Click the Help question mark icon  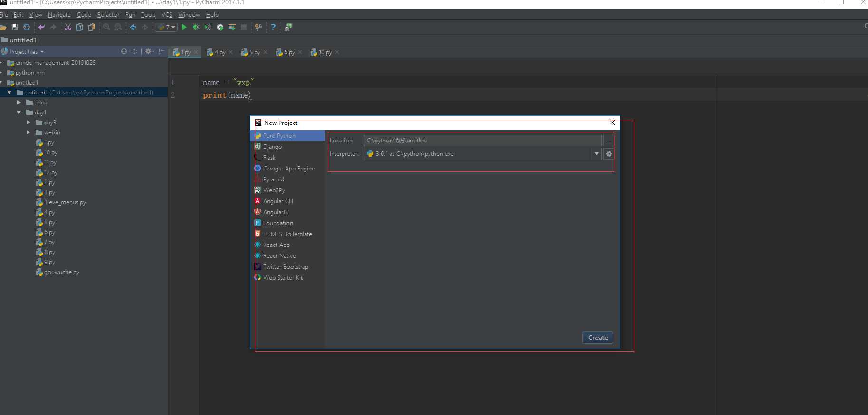[x=273, y=28]
